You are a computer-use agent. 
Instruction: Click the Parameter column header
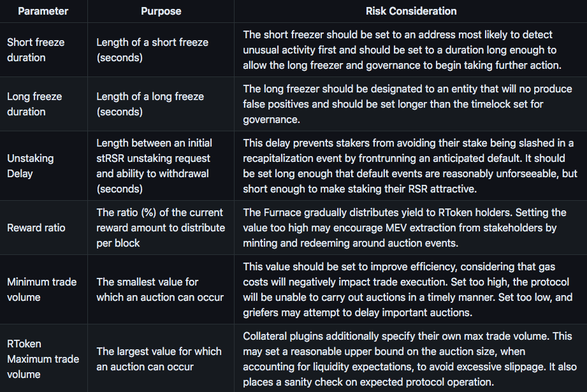point(44,11)
